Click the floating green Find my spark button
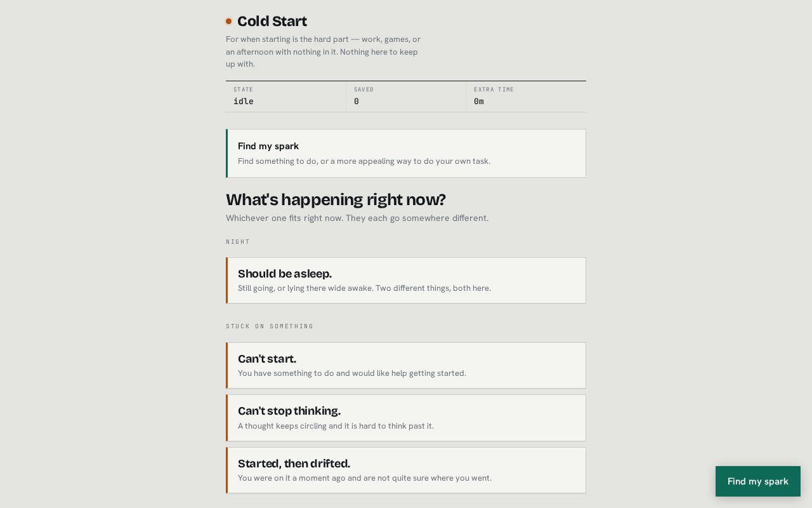This screenshot has width=812, height=508. tap(758, 481)
